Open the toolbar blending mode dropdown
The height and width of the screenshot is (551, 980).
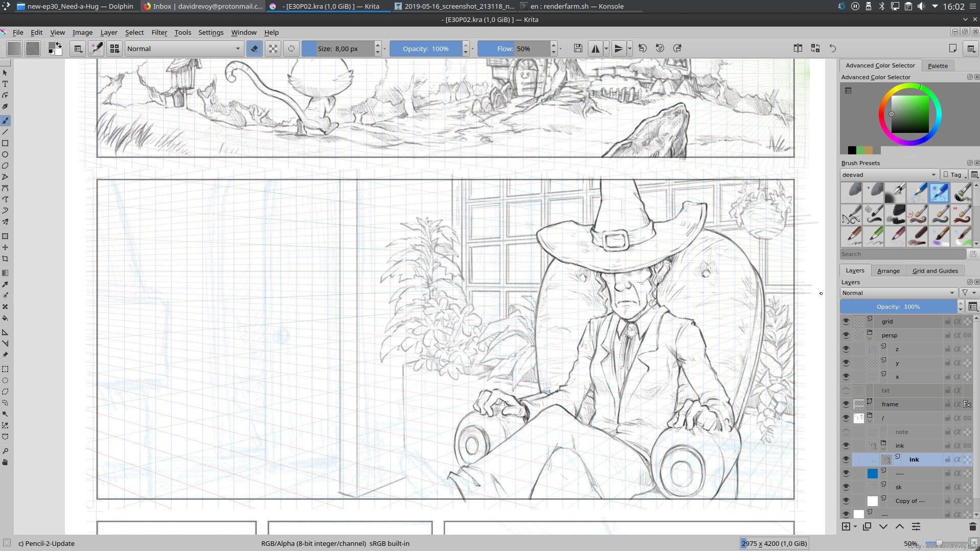coord(184,49)
